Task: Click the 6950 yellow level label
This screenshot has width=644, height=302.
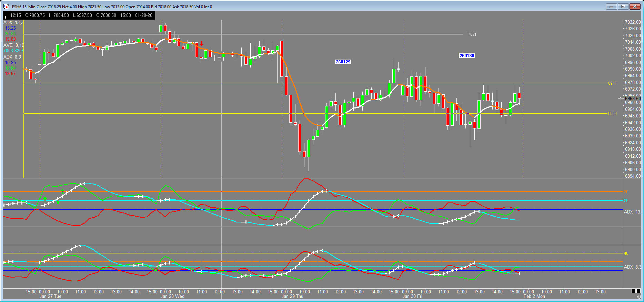Action: click(612, 114)
